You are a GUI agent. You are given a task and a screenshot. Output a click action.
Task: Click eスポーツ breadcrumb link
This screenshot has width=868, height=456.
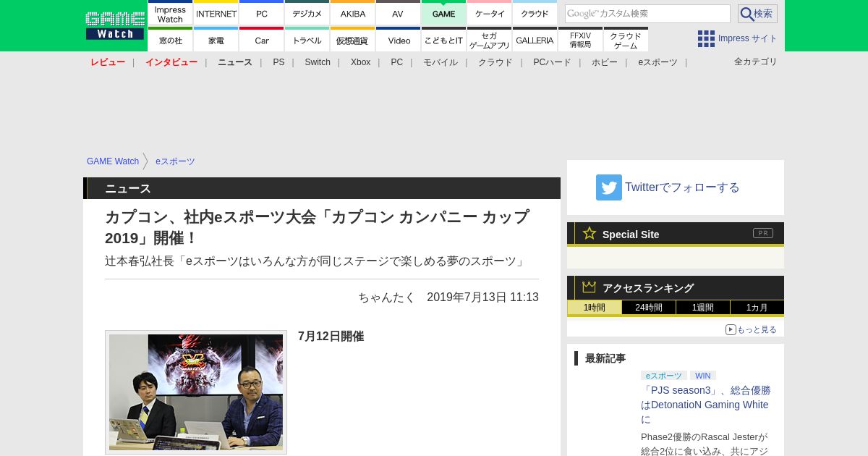click(175, 161)
